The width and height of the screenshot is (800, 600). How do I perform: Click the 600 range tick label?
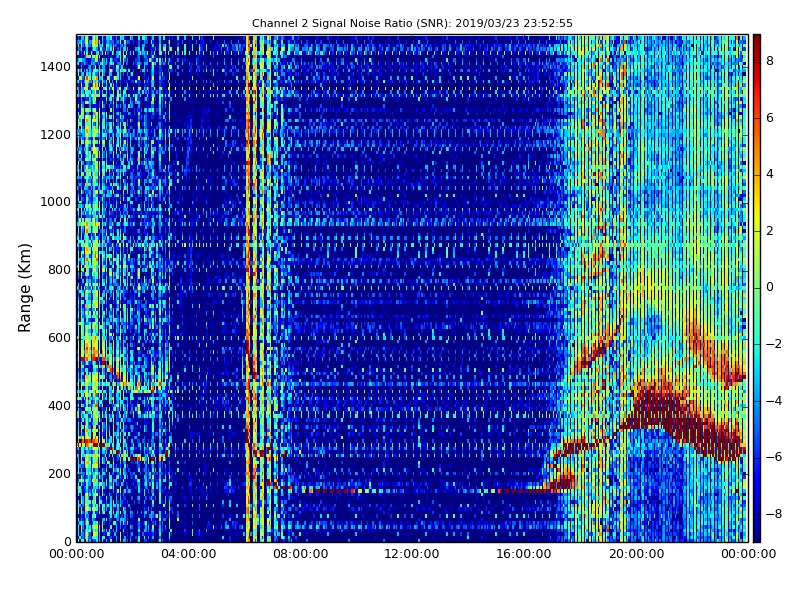pyautogui.click(x=59, y=338)
